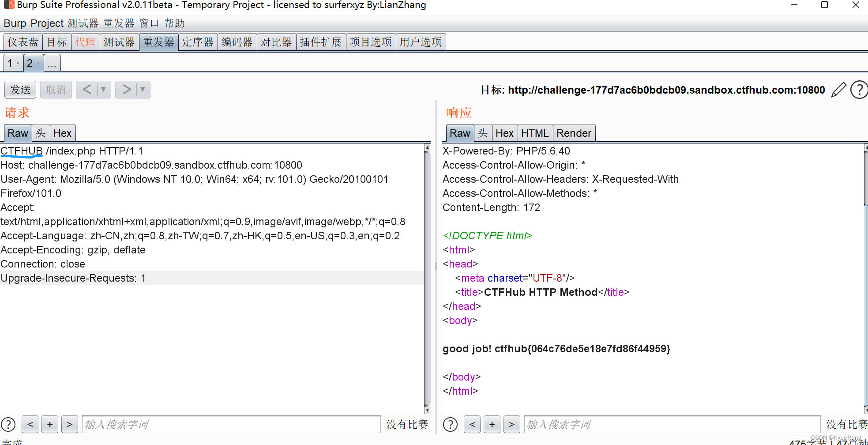Click X-Powered-By response header

(506, 151)
